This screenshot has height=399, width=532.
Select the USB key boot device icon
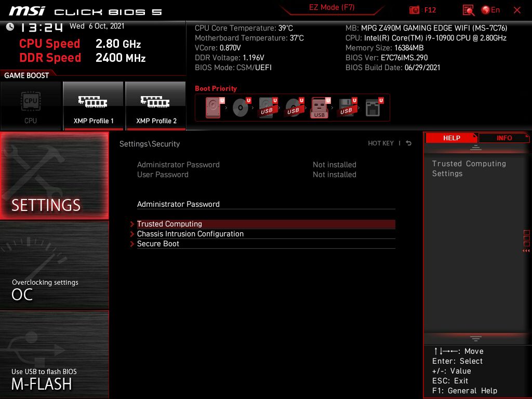pyautogui.click(x=320, y=108)
